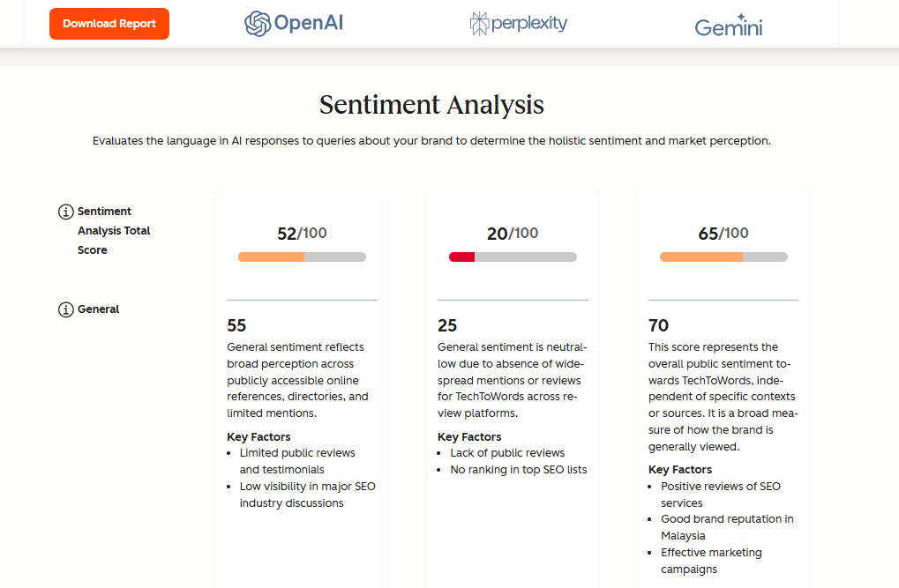The width and height of the screenshot is (899, 588).
Task: Click the Gemini logo
Action: 728,25
